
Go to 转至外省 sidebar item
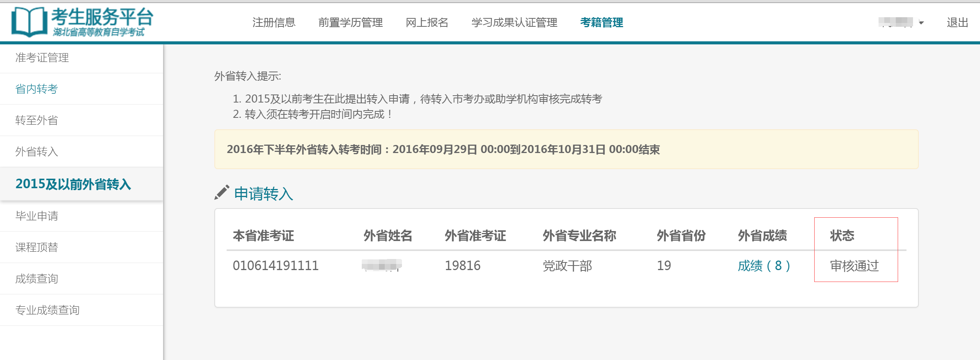(36, 121)
